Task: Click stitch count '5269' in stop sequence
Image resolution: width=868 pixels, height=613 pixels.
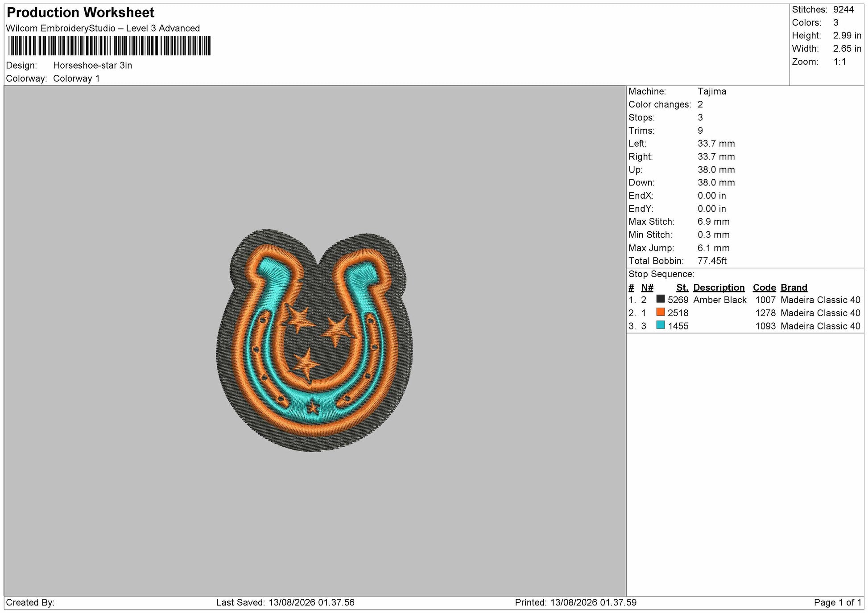Action: 678,300
